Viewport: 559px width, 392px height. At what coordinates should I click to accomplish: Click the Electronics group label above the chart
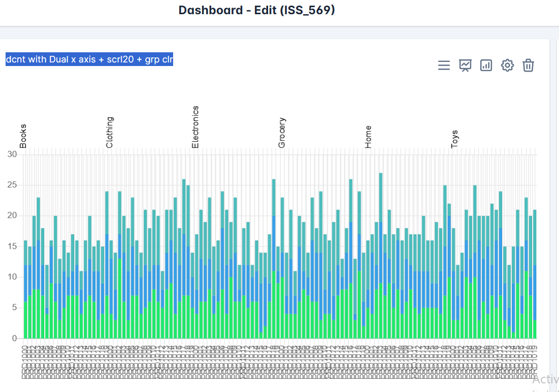[x=195, y=127]
